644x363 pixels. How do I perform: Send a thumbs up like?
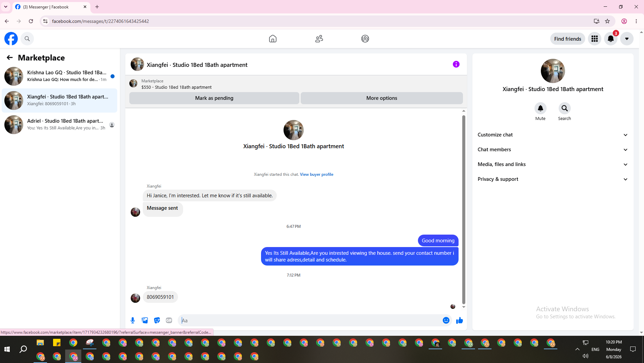point(460,320)
